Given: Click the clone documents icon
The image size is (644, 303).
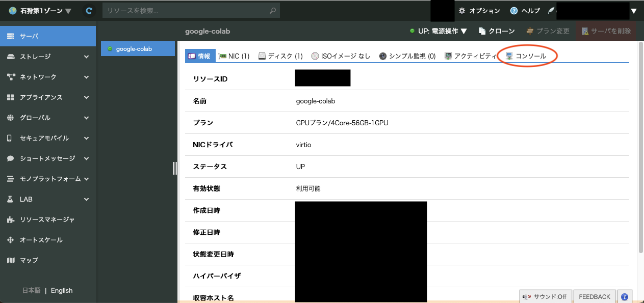Looking at the screenshot, I should (482, 31).
